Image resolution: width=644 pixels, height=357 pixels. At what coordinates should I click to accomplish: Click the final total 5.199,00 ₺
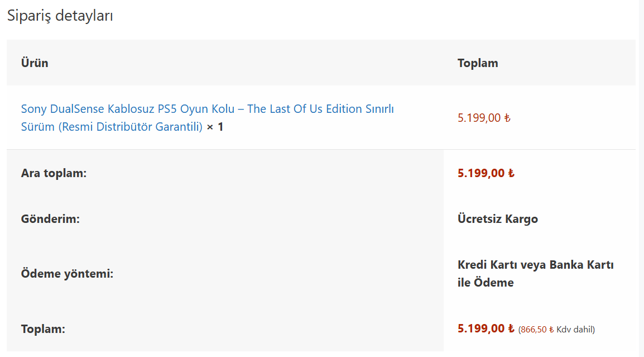(x=486, y=329)
